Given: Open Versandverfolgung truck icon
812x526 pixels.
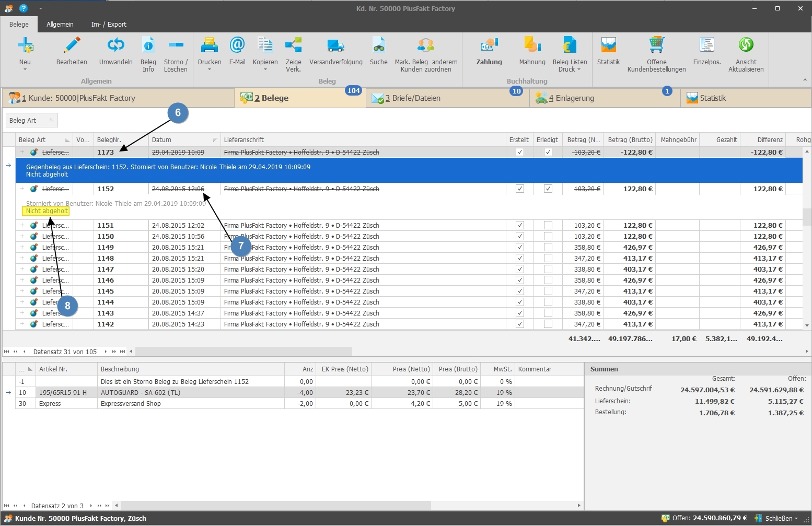Looking at the screenshot, I should pyautogui.click(x=336, y=46).
